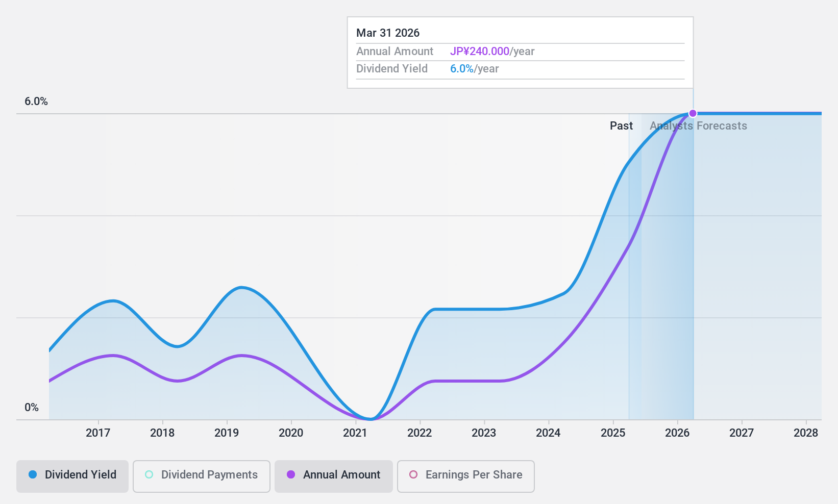The width and height of the screenshot is (838, 504).
Task: Click the 0% y-axis label
Action: point(32,408)
